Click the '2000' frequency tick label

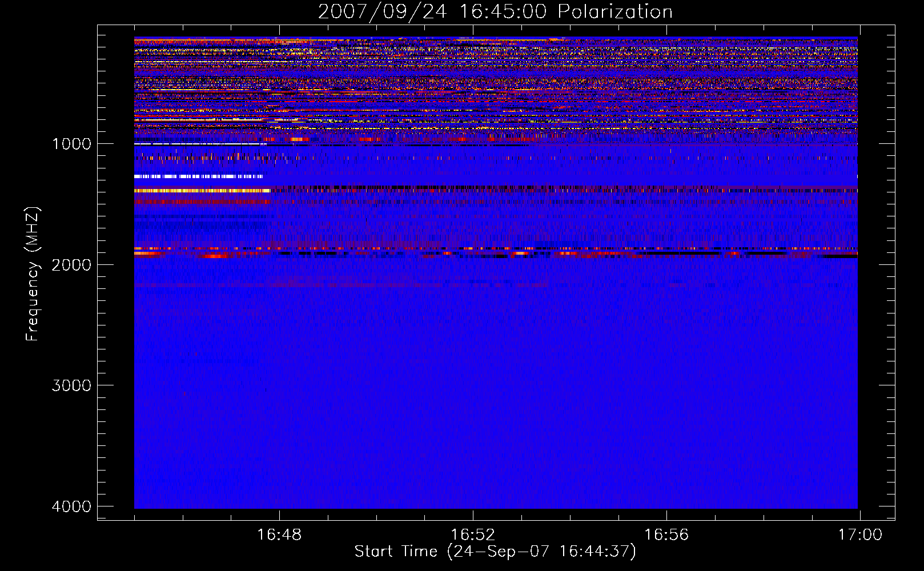click(x=71, y=264)
